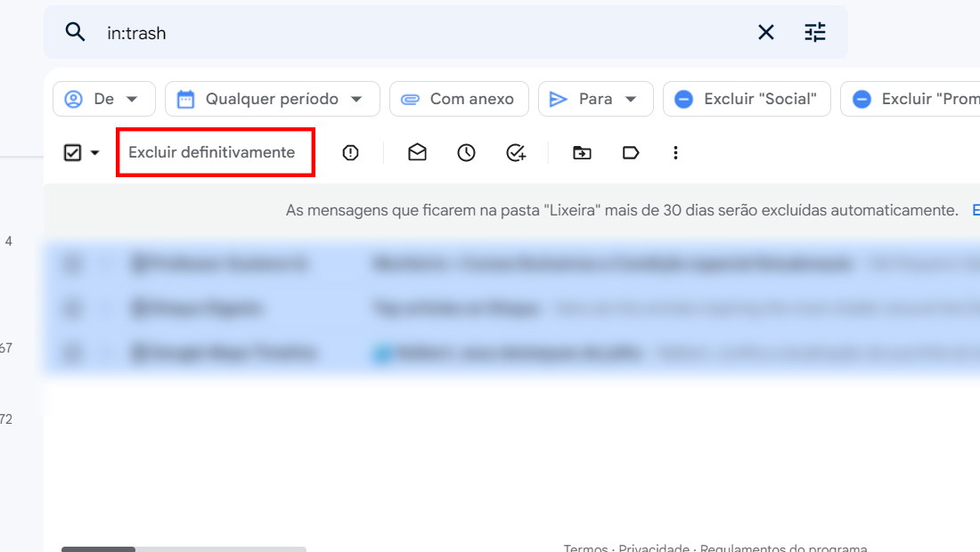Open the De sender filter dropdown
Screen dimensions: 980x552
[103, 99]
